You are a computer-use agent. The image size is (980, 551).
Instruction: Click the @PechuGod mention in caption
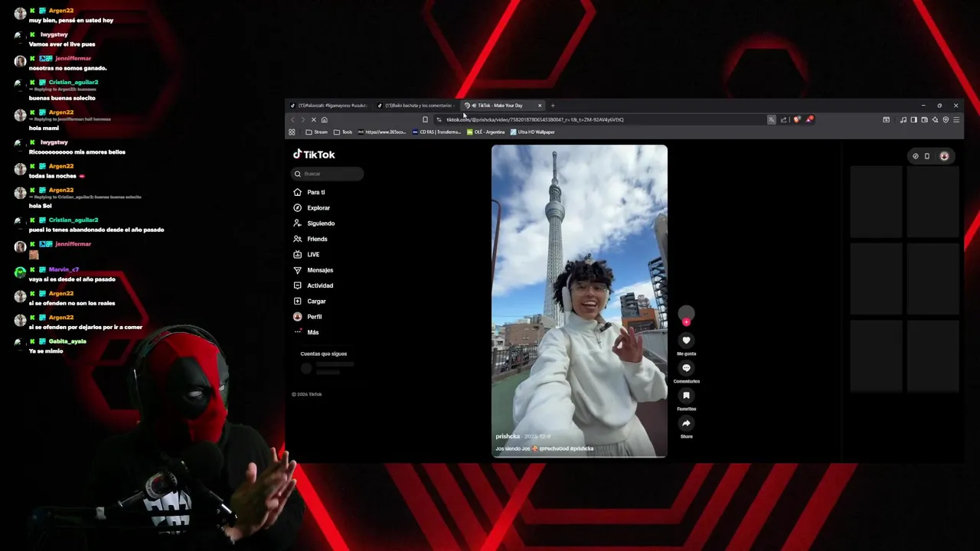[555, 448]
